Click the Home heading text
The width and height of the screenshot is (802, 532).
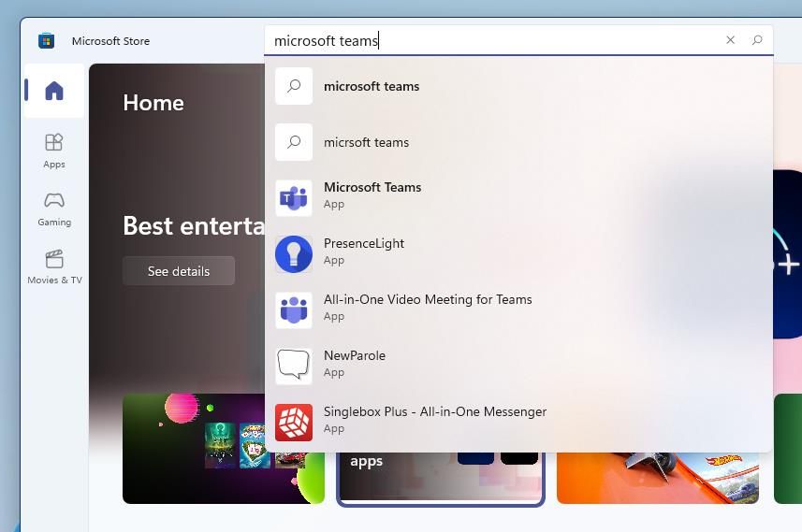click(153, 103)
